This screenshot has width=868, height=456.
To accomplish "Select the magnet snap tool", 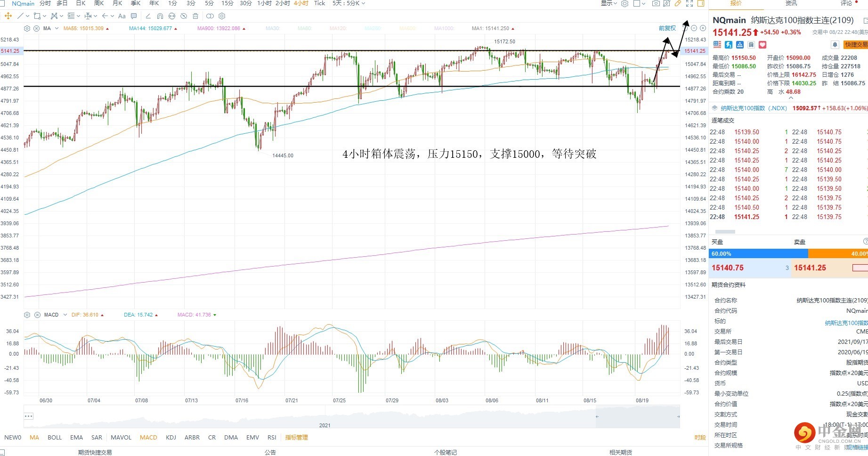I will pyautogui.click(x=160, y=16).
